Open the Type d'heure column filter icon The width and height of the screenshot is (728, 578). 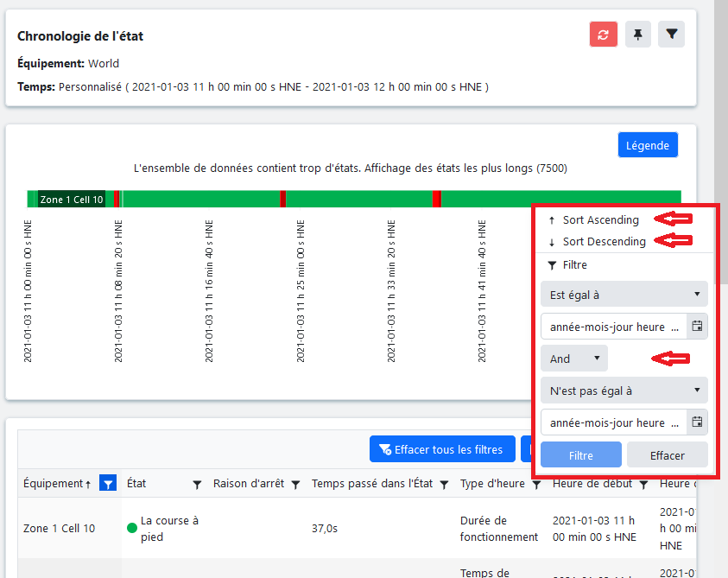click(536, 485)
